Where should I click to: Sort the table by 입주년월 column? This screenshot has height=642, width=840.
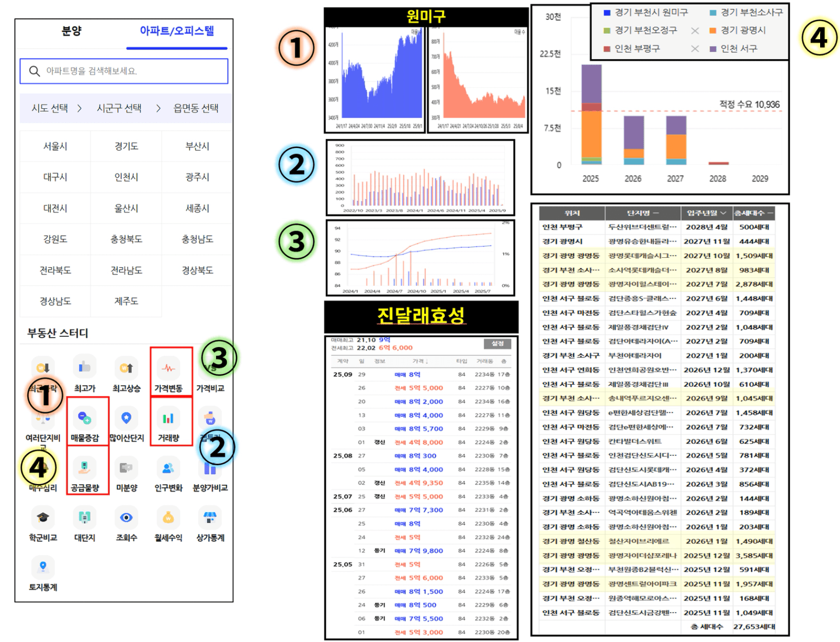(x=707, y=213)
